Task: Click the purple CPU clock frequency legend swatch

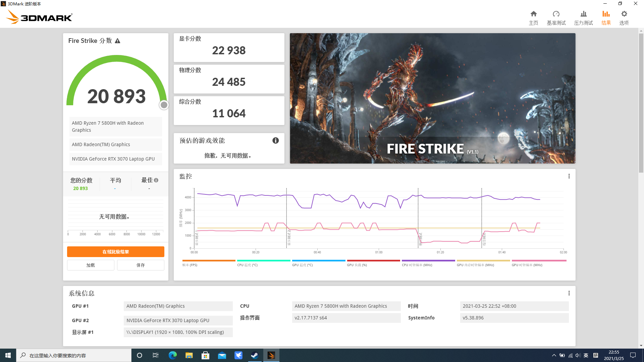Action: click(428, 260)
